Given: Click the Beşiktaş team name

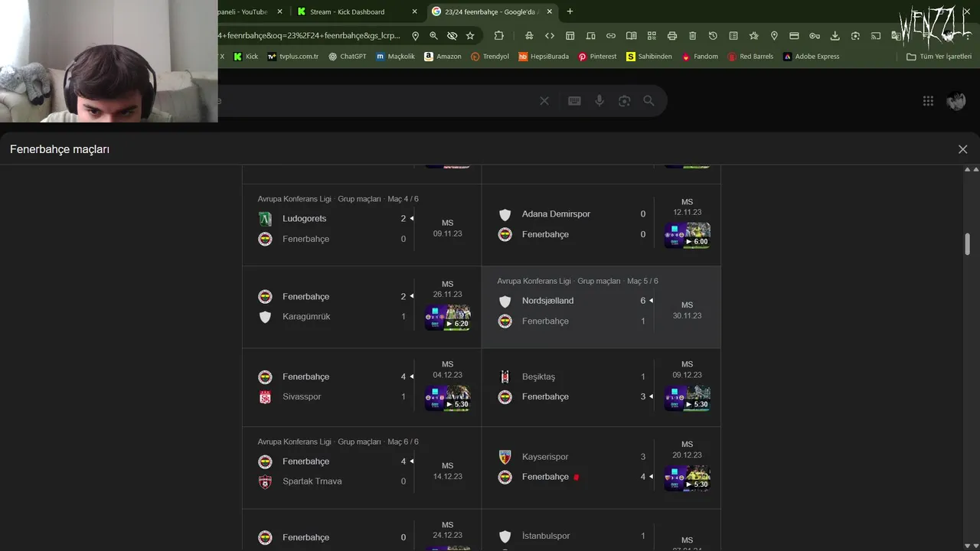Looking at the screenshot, I should click(x=538, y=377).
